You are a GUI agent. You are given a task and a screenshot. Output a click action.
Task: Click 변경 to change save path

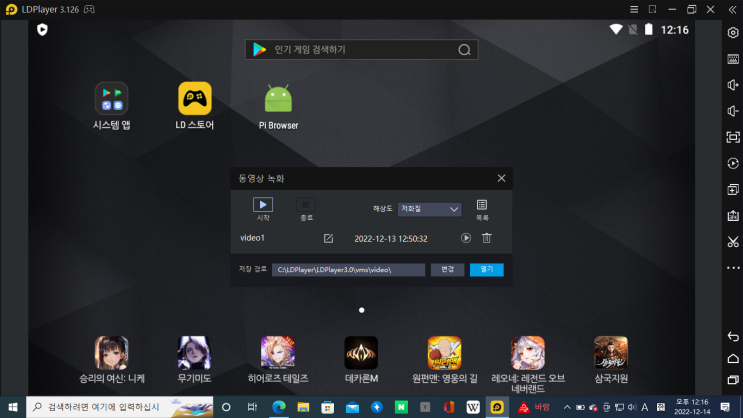[447, 270]
